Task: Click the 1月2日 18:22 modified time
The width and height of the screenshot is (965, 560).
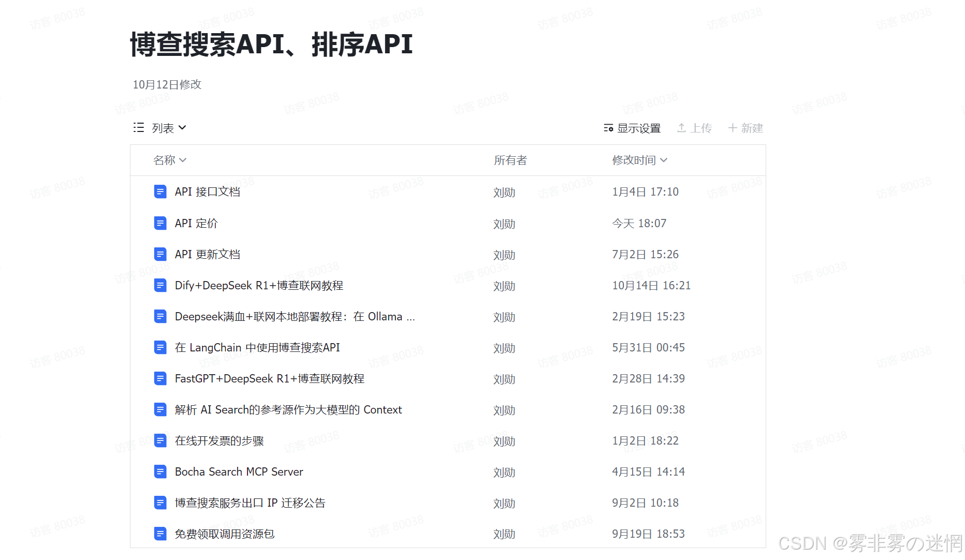Action: pos(645,440)
